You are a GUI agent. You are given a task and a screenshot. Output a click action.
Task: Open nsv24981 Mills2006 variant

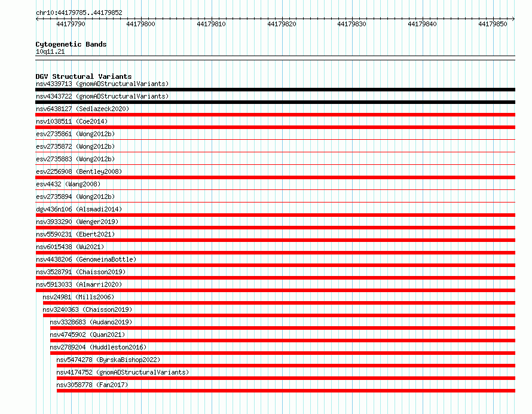click(78, 297)
